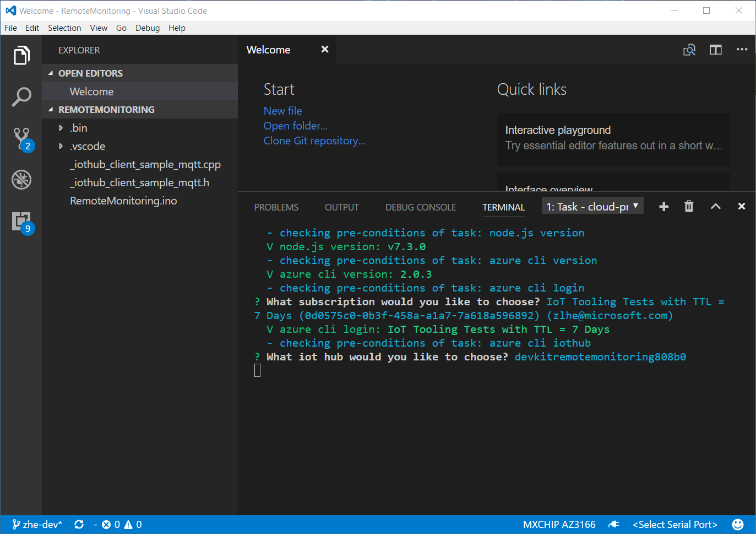This screenshot has width=756, height=534.
Task: Select the MXCHIP AZ3166 board in status bar
Action: click(559, 525)
